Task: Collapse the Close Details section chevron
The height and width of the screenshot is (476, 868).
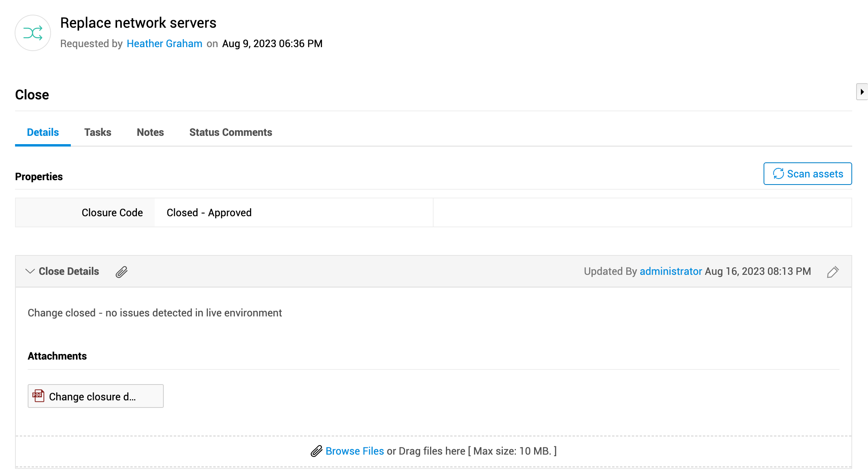Action: [30, 271]
